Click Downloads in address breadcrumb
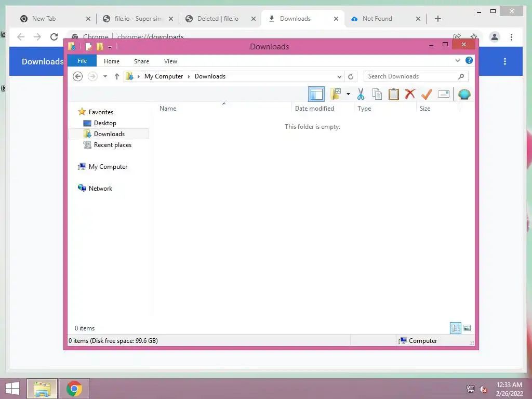This screenshot has height=399, width=532. 210,76
